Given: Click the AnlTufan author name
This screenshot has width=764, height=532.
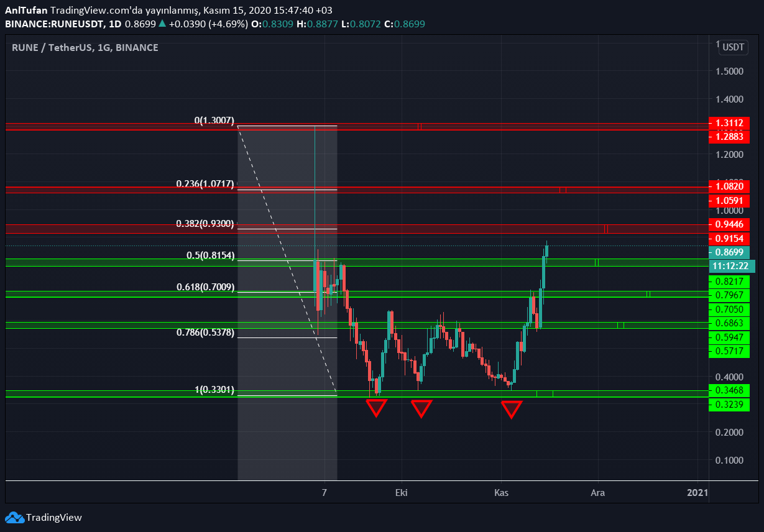Looking at the screenshot, I should coord(26,11).
